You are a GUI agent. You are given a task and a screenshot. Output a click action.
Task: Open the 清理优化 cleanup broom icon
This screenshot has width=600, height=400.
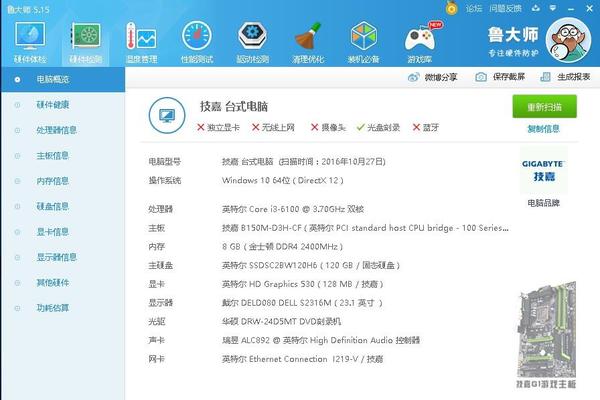click(x=308, y=42)
